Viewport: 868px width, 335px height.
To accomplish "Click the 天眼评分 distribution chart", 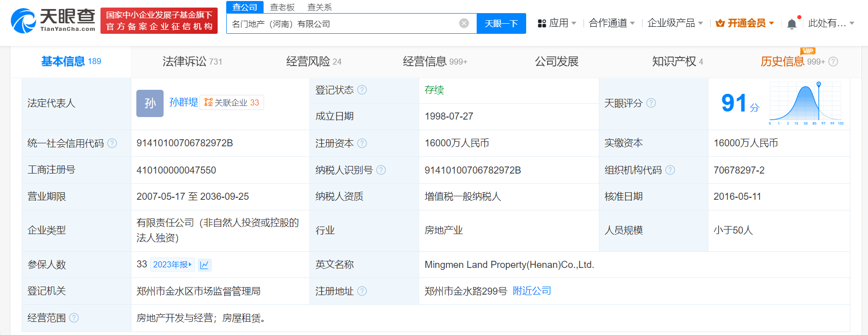I will click(806, 103).
